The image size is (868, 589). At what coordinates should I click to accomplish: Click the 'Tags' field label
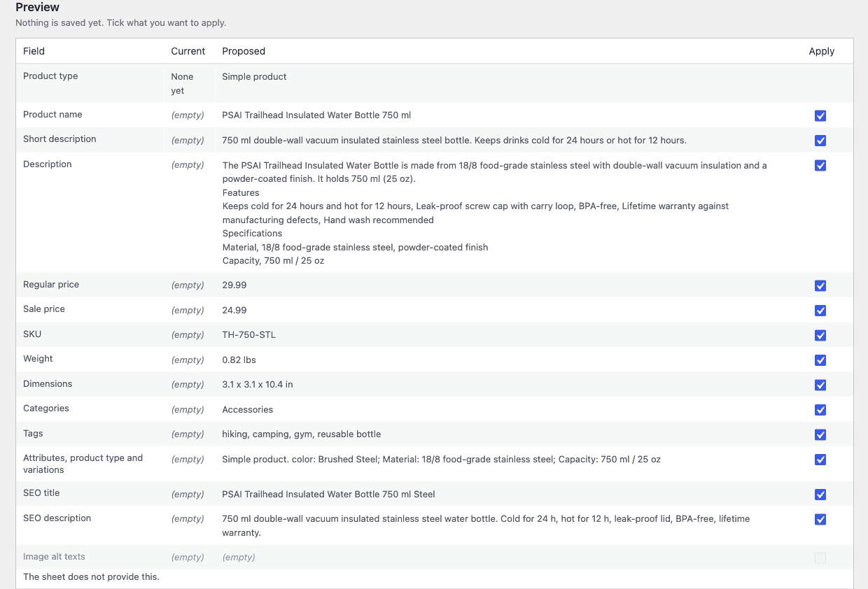(33, 434)
